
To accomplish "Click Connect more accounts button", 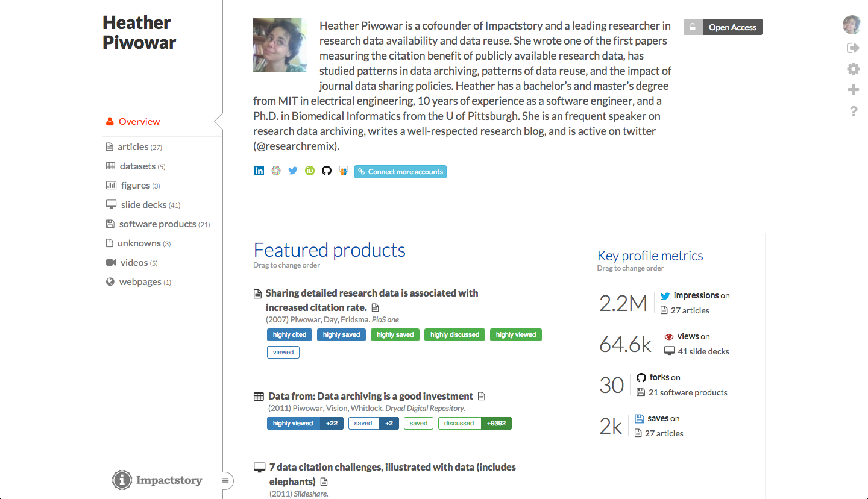I will click(x=400, y=172).
